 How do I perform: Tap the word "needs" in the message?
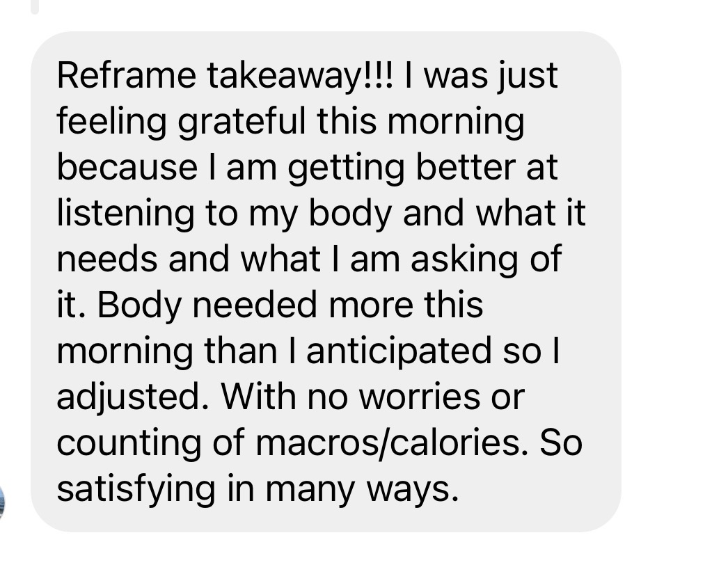click(107, 259)
